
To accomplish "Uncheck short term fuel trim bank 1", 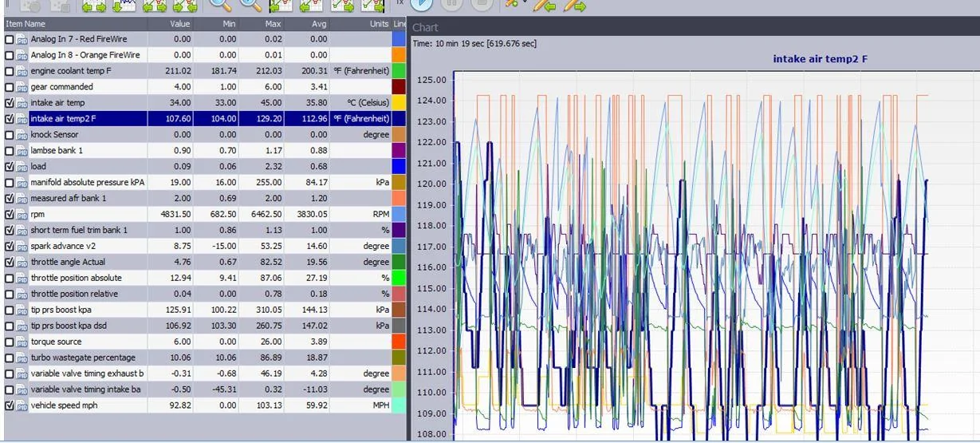I will (10, 231).
